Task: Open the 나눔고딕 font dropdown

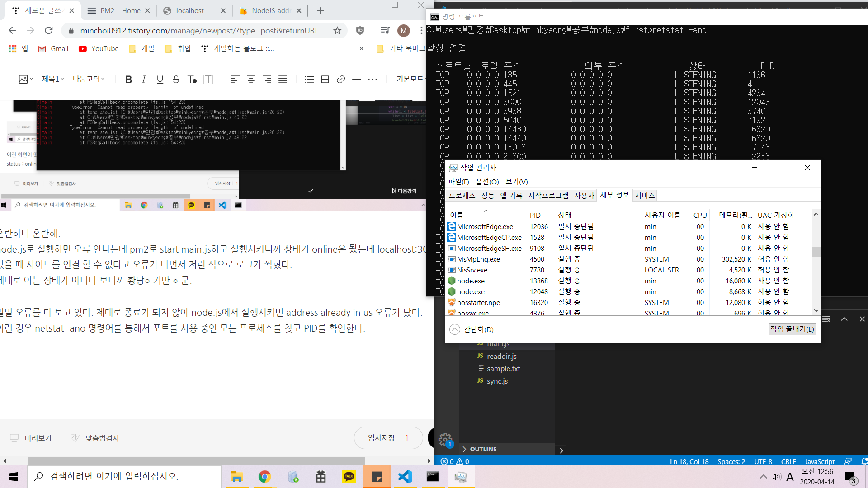Action: coord(89,79)
